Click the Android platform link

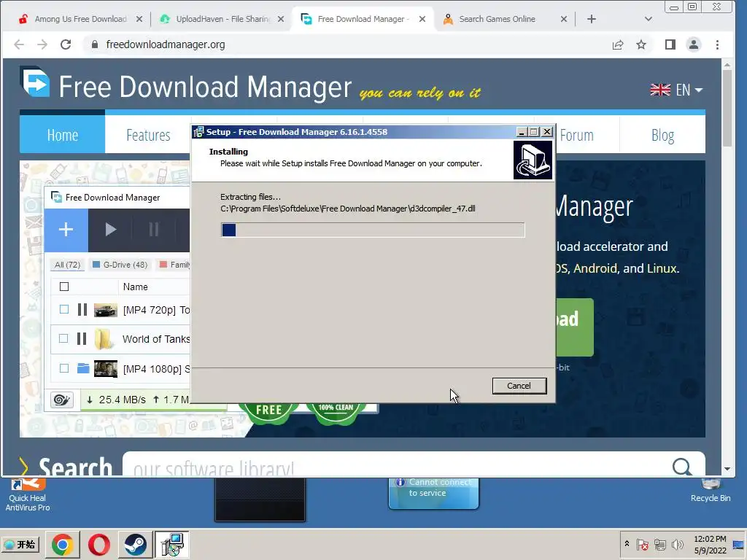(595, 268)
